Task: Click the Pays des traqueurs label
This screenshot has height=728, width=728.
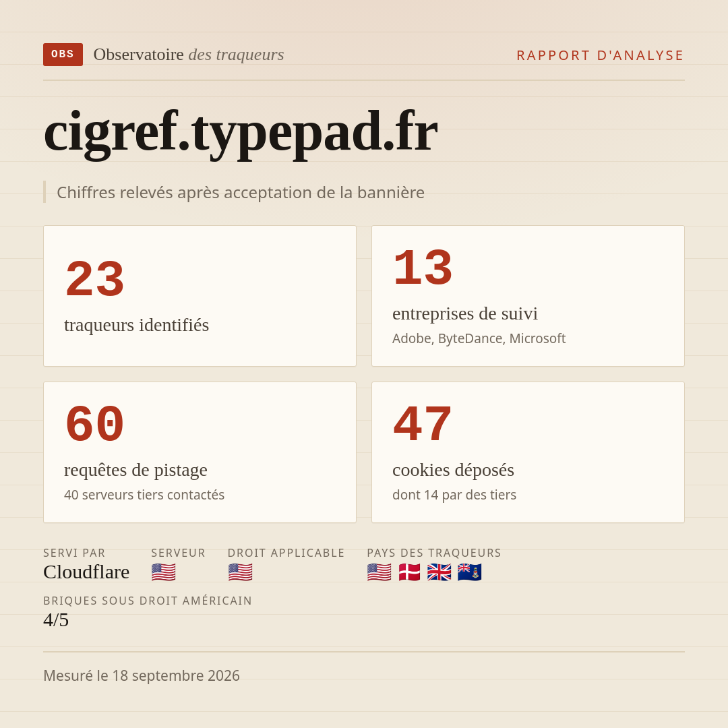Action: pos(434,553)
